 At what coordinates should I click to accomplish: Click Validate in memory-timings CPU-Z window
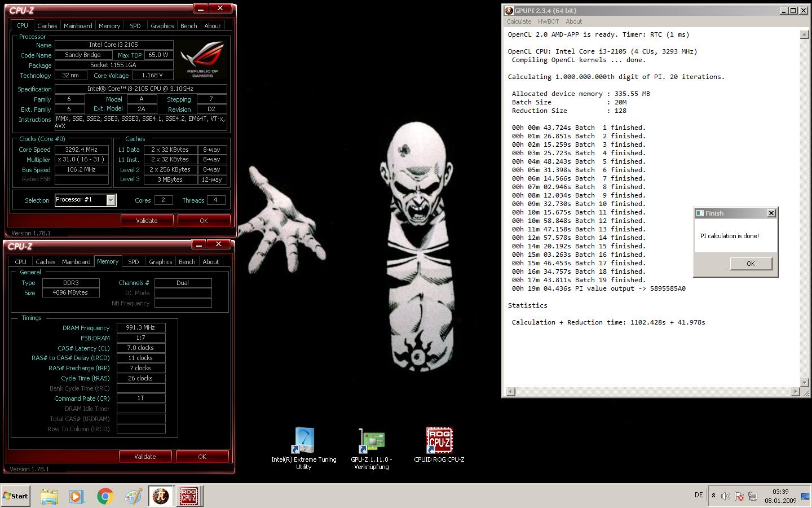click(145, 457)
